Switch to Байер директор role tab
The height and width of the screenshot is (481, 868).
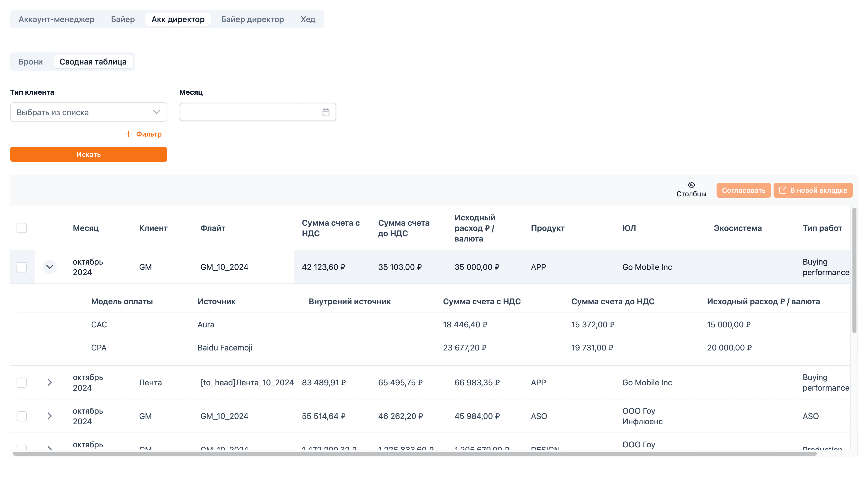[x=252, y=19]
